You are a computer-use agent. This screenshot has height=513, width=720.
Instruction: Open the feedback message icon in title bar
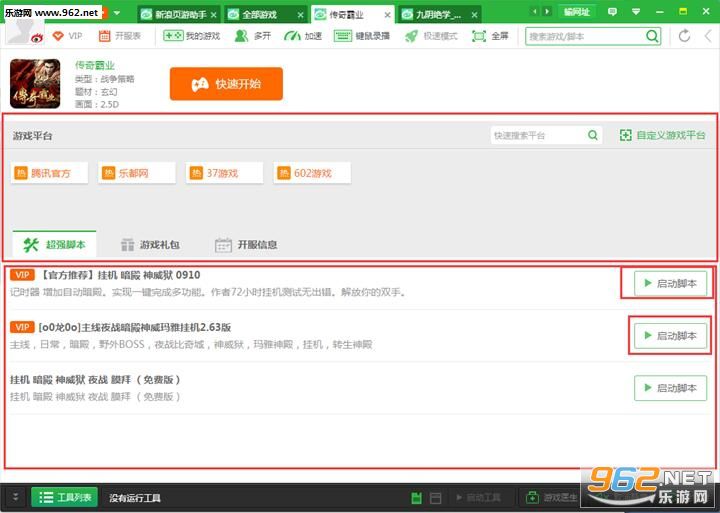click(612, 12)
